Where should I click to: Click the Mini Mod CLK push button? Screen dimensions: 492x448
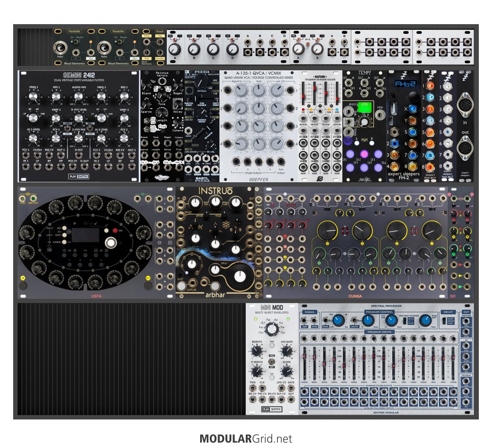pyautogui.click(x=272, y=377)
